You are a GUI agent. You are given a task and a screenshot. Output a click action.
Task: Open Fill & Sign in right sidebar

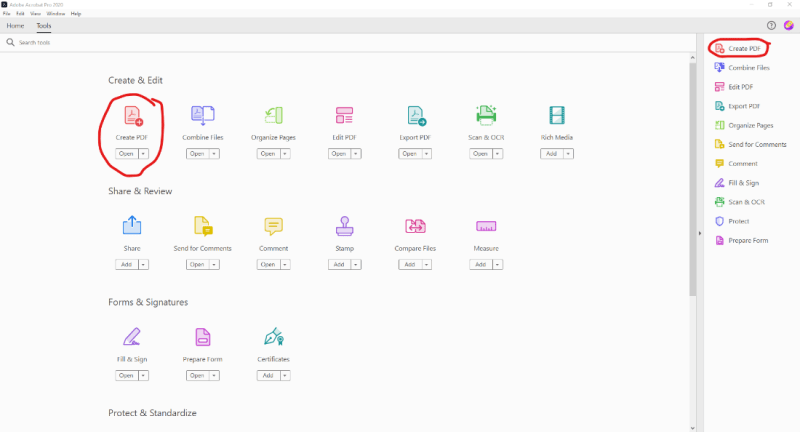[737, 183]
